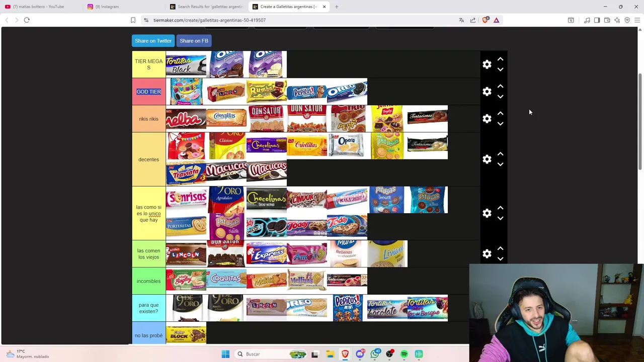644x362 pixels.
Task: Select Criollitas cookie in decentes
Action: click(x=307, y=146)
